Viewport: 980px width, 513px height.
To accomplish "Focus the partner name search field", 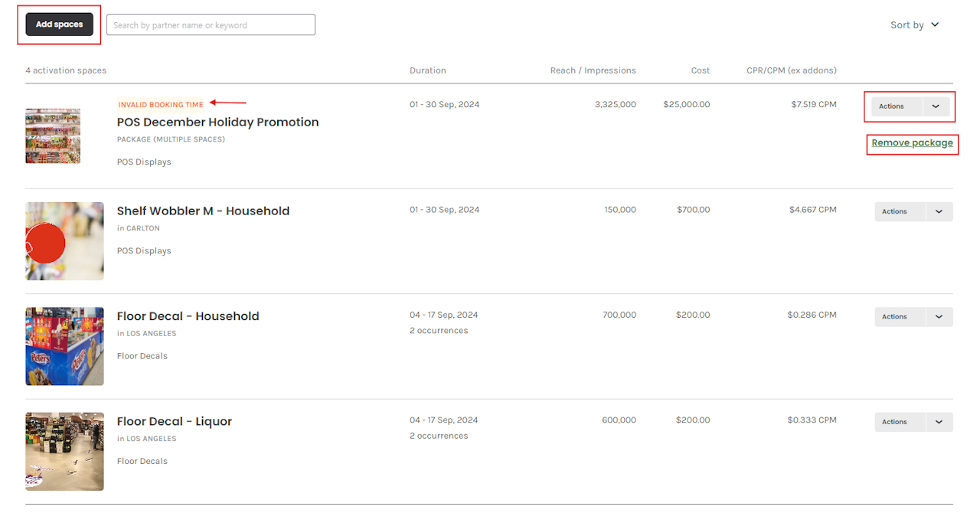I will pyautogui.click(x=211, y=25).
